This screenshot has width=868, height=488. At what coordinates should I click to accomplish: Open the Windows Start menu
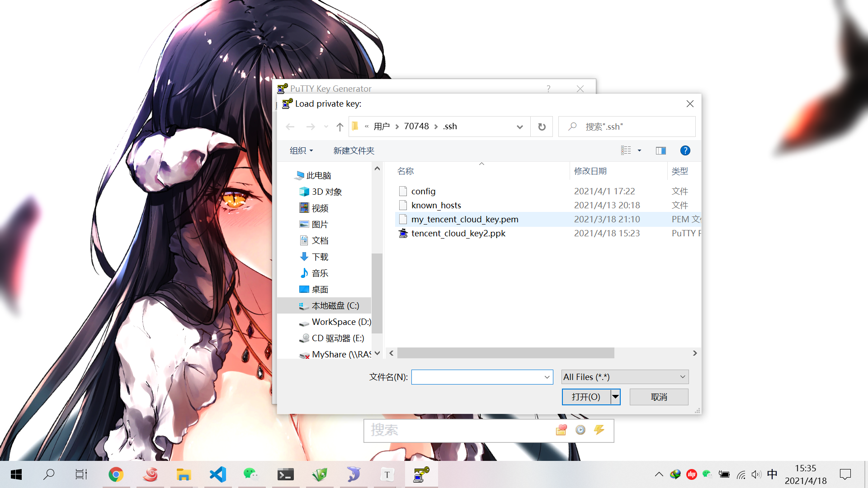coord(16,474)
